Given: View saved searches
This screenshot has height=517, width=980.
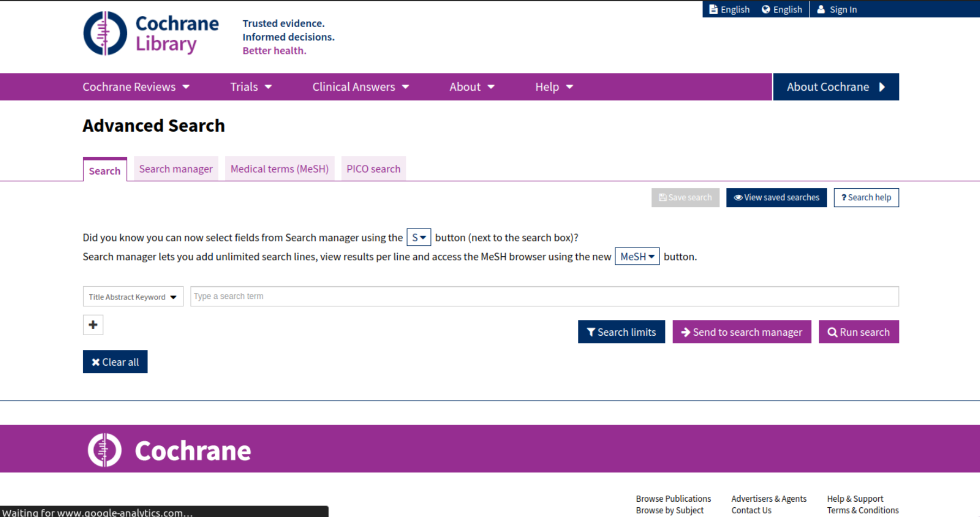Looking at the screenshot, I should 776,198.
